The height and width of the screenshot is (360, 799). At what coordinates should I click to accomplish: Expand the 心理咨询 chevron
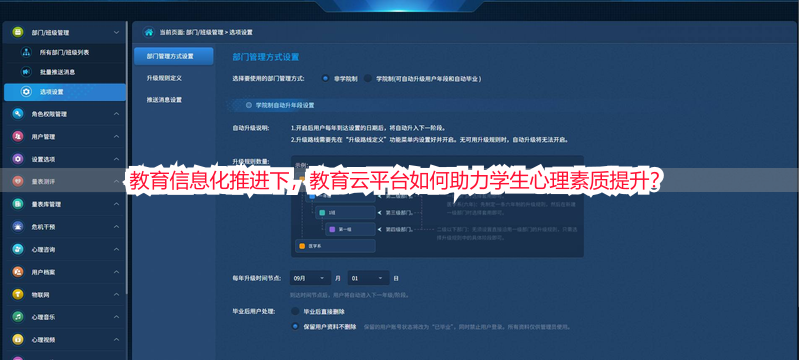(116, 249)
